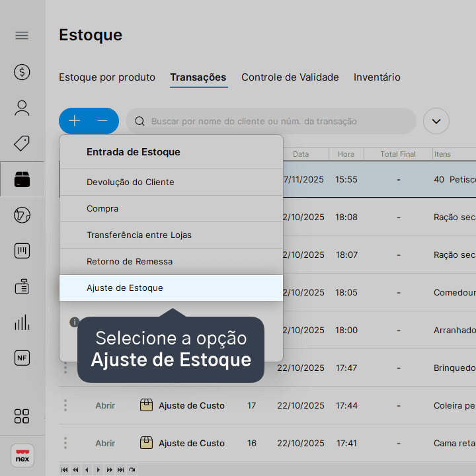The image size is (476, 476).
Task: Open the products price-tag sidebar icon
Action: point(22,143)
